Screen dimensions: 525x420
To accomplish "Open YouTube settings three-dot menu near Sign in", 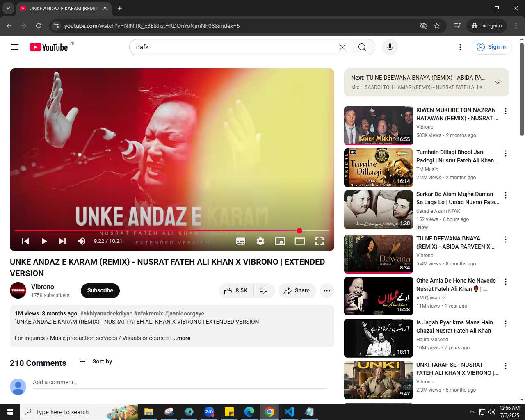I will click(x=460, y=47).
